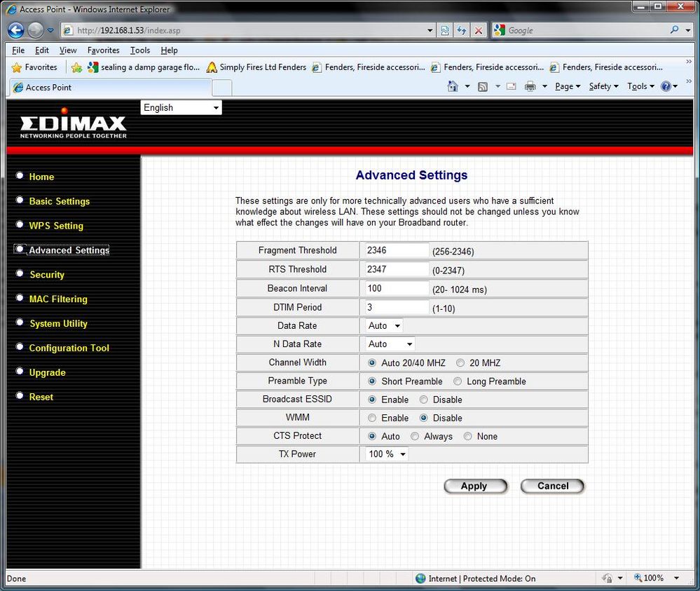
Task: Click the Help question mark icon
Action: 665,86
